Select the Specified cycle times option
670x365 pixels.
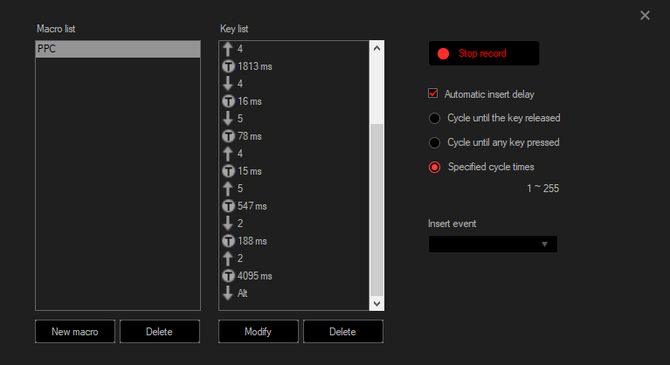(x=435, y=167)
